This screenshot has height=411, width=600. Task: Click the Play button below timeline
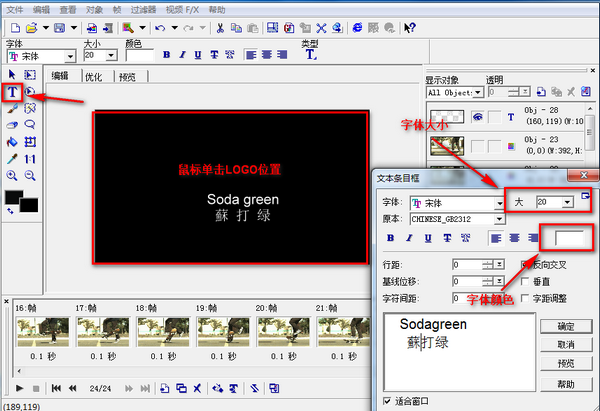(20, 388)
